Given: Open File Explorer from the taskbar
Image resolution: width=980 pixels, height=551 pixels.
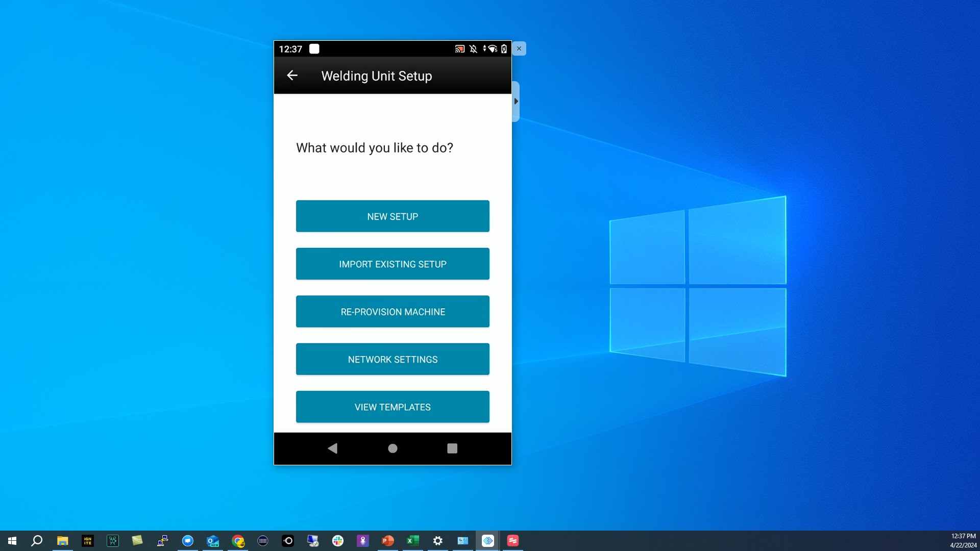Looking at the screenshot, I should click(62, 541).
